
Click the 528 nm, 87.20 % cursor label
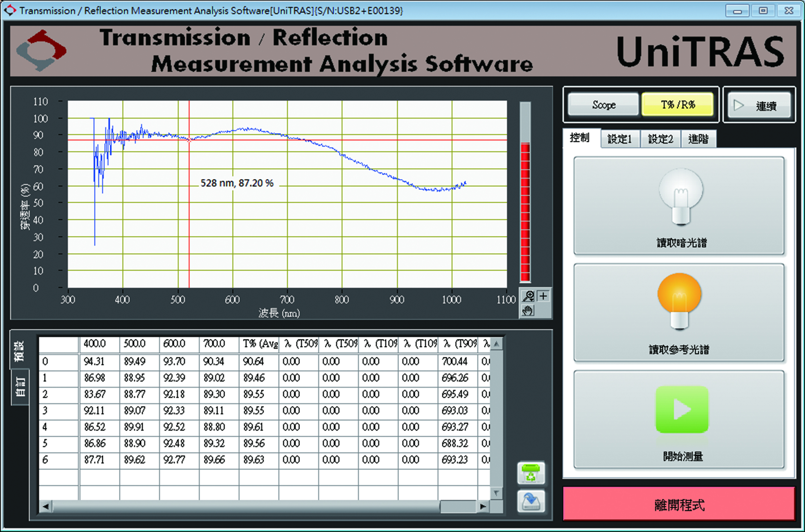coord(237,183)
